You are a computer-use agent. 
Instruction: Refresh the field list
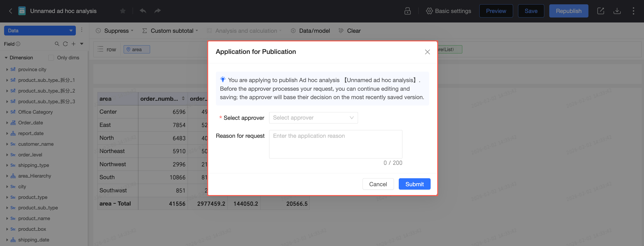pyautogui.click(x=65, y=44)
